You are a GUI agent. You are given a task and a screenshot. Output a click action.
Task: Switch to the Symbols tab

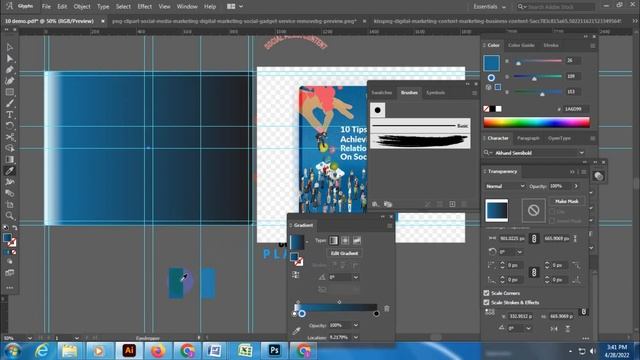(436, 93)
